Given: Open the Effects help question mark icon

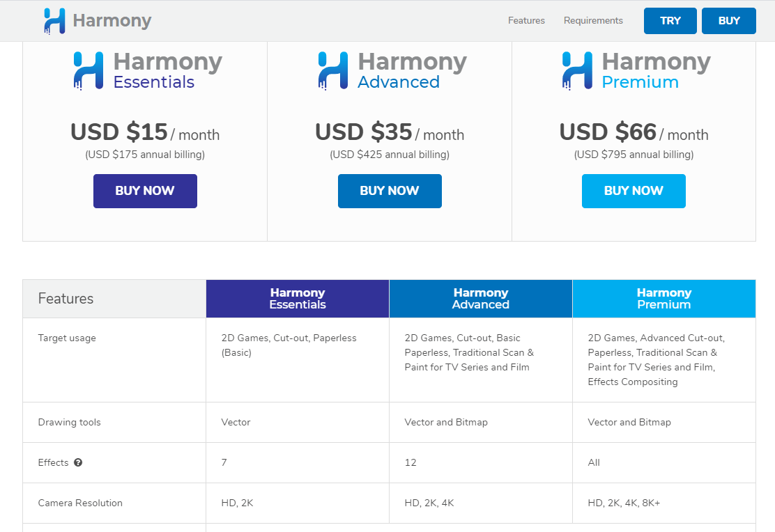Looking at the screenshot, I should pyautogui.click(x=78, y=463).
